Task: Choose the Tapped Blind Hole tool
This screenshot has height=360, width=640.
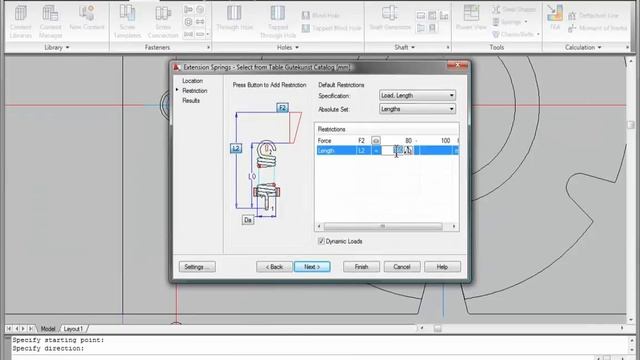Action: (331, 28)
